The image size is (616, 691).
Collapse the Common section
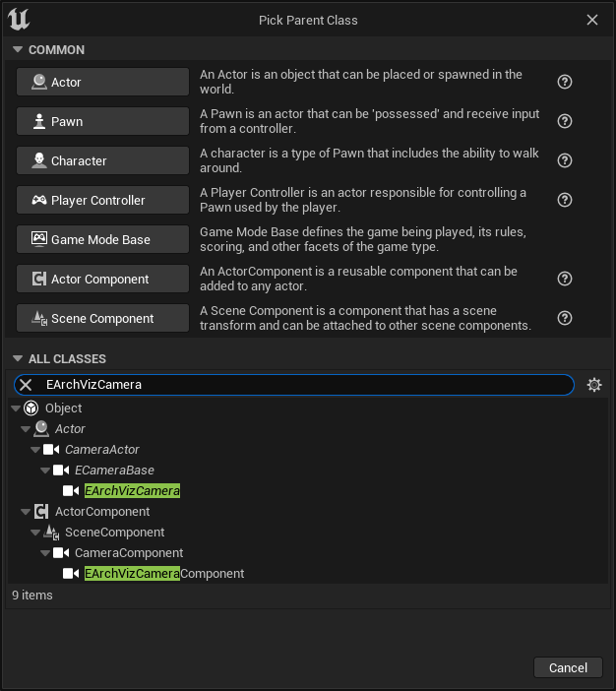(x=17, y=50)
